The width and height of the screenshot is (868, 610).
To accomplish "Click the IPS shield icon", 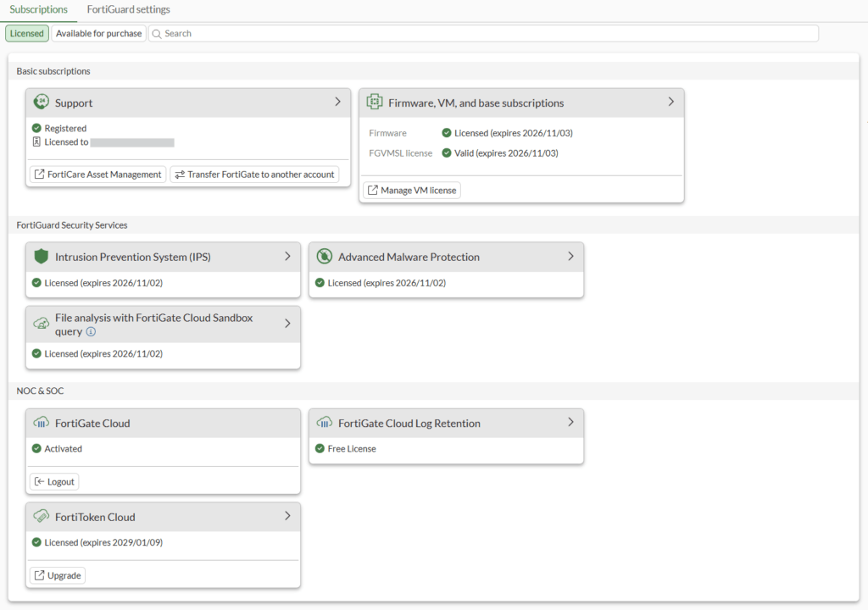I will pyautogui.click(x=42, y=257).
